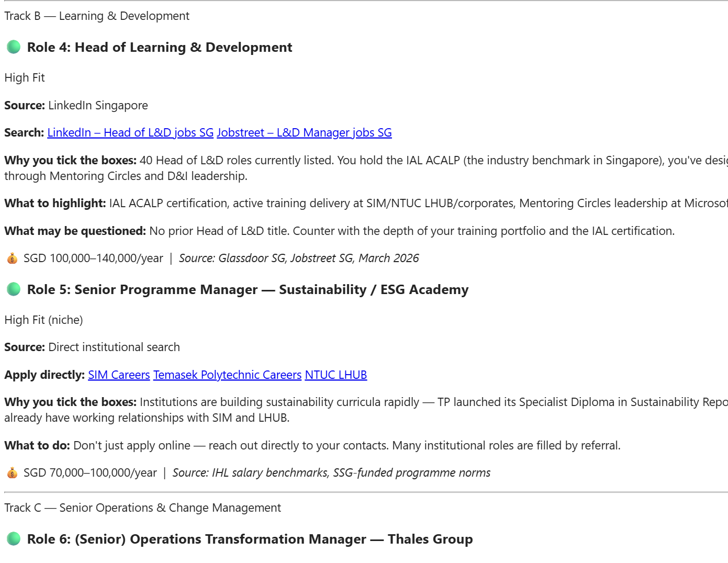Click the 'SGD 70,000–100,000/year' salary text
Screen dimensions: 728x563
pyautogui.click(x=90, y=472)
